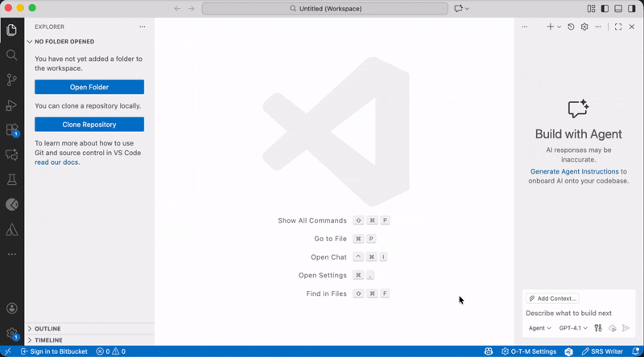Configure tools icon in chat input
The height and width of the screenshot is (357, 644).
point(598,328)
